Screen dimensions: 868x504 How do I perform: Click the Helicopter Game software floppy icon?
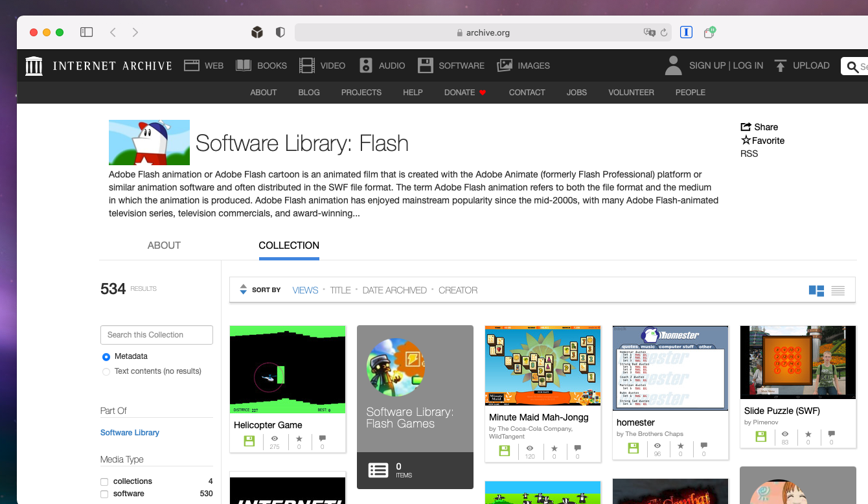(x=249, y=441)
